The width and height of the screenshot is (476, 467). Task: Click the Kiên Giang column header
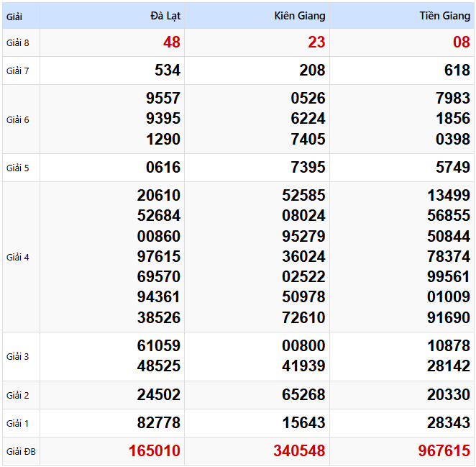click(x=300, y=15)
